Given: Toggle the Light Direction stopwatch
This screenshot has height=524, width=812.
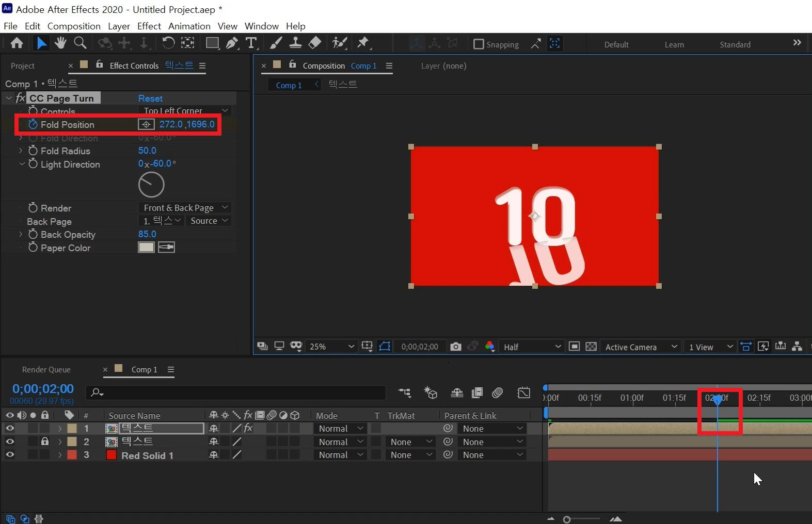Looking at the screenshot, I should click(33, 164).
